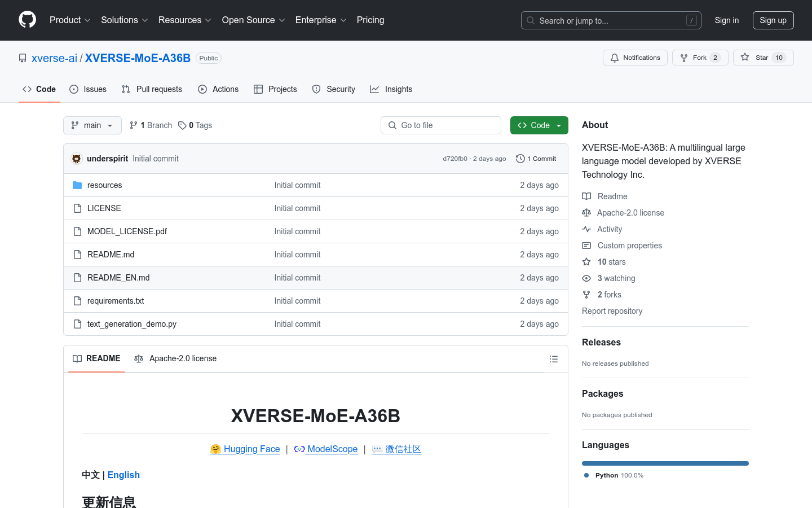Viewport: 812px width, 508px height.
Task: Open the Security tab
Action: (x=334, y=89)
